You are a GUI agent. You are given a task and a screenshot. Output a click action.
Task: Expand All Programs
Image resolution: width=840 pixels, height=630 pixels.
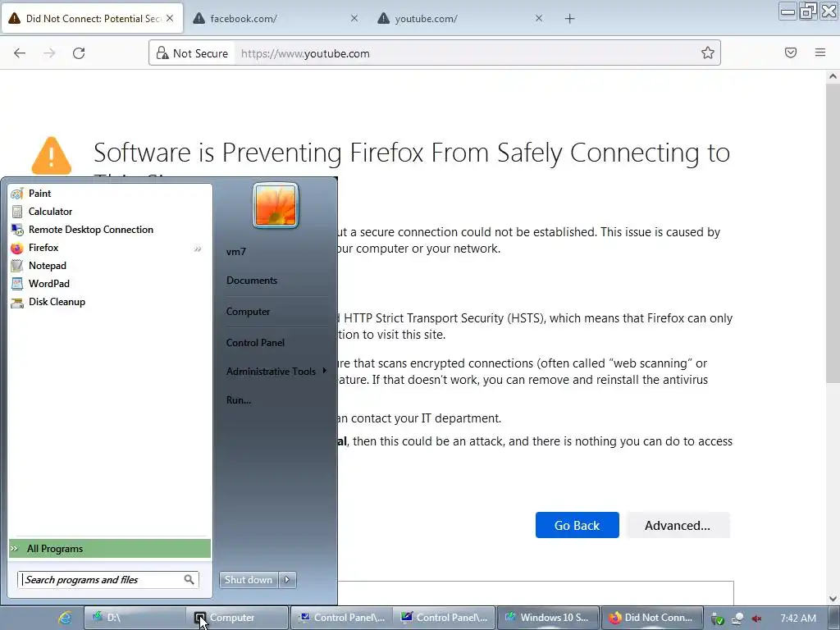[110, 549]
